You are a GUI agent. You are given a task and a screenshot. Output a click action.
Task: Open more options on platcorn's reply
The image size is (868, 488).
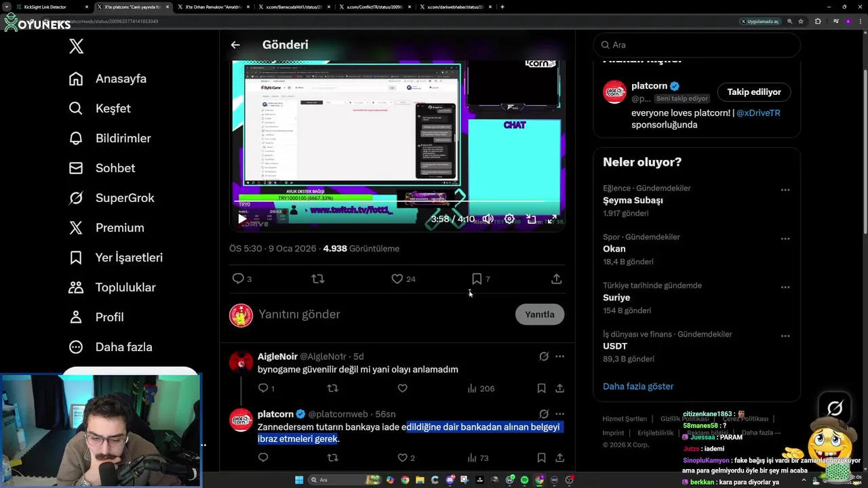(x=559, y=414)
